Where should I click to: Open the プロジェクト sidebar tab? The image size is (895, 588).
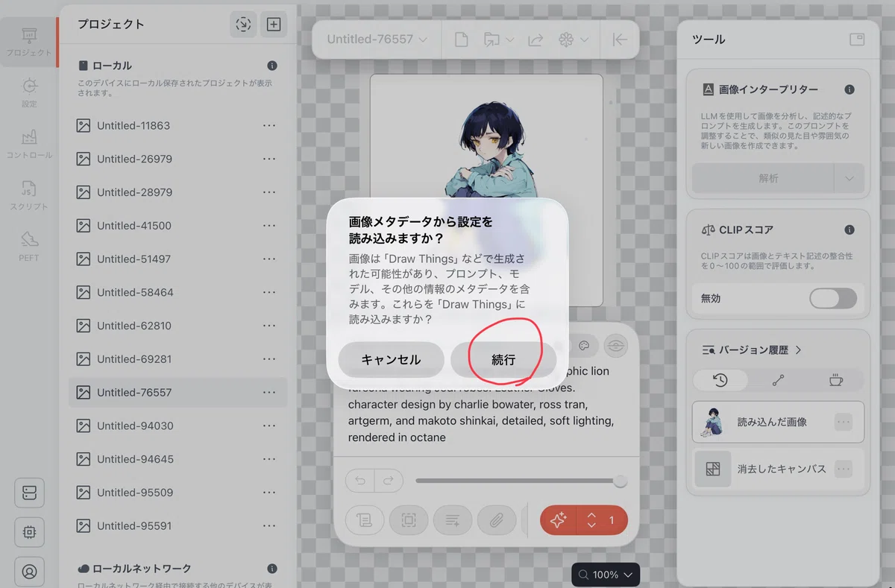pos(28,42)
